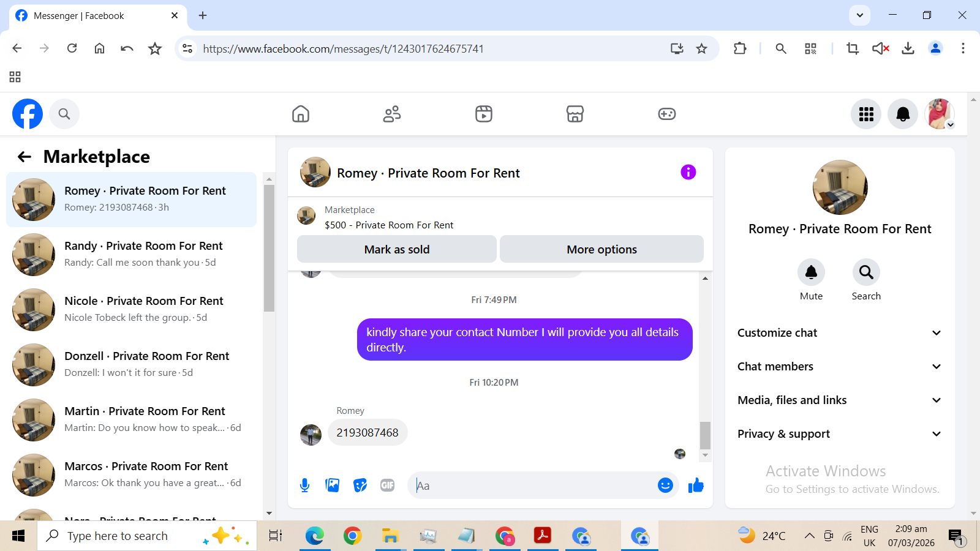Open the Facebook notifications bell
980x551 pixels.
click(x=903, y=114)
